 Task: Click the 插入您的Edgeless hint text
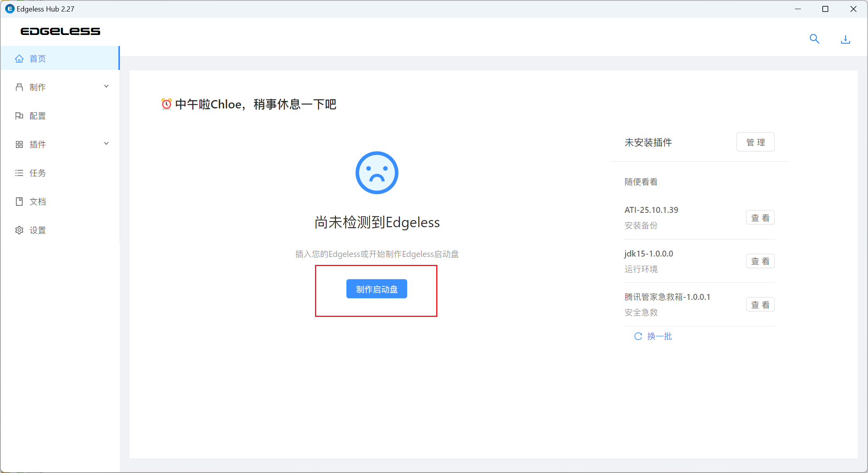click(377, 254)
